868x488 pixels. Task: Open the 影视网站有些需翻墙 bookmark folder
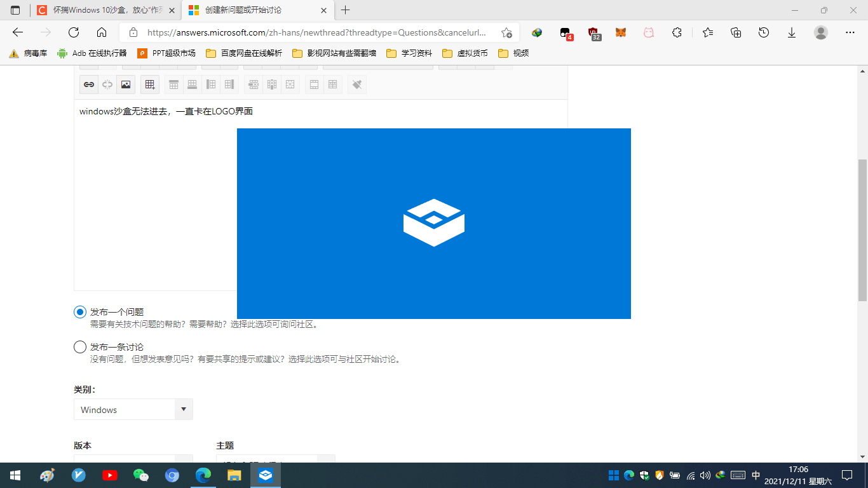click(334, 53)
